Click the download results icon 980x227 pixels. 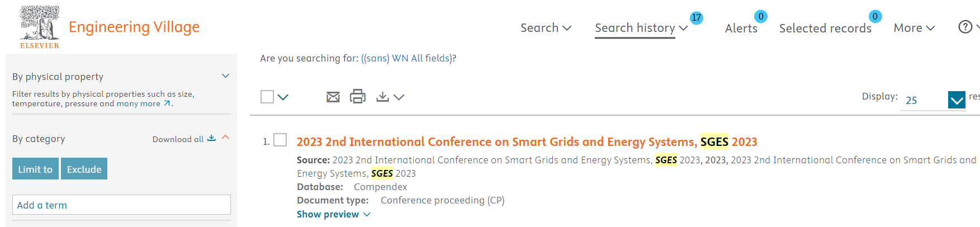click(x=382, y=97)
